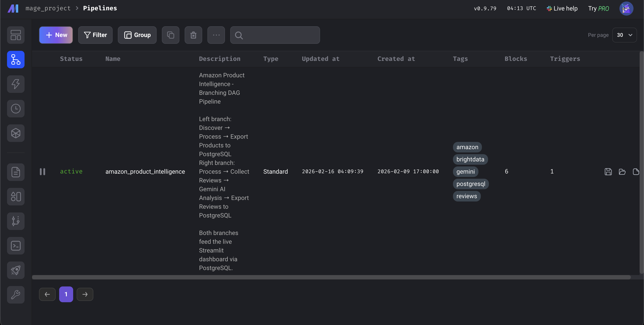This screenshot has height=325, width=644.
Task: Open the Pipelines section in sidebar
Action: point(16,60)
